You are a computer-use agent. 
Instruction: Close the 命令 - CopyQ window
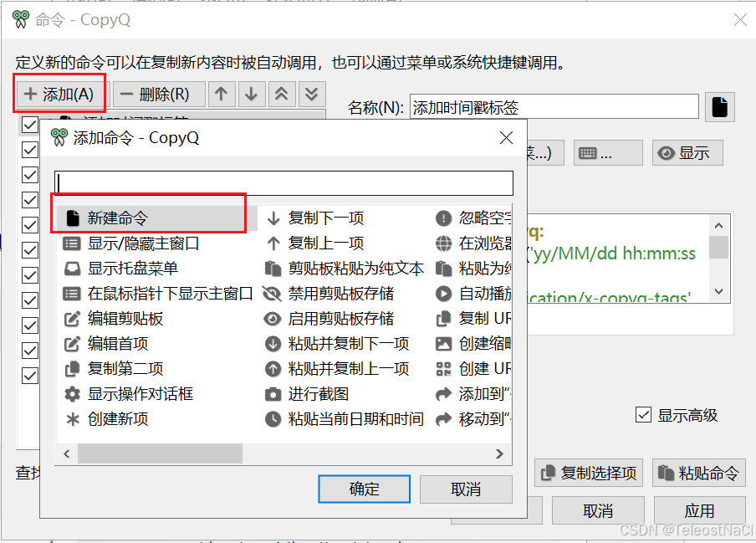(x=740, y=20)
